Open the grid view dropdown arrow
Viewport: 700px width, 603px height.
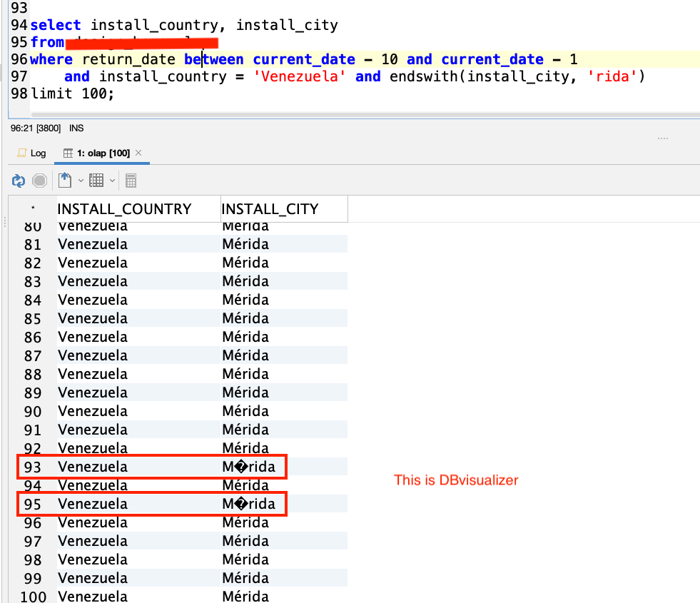pos(112,181)
